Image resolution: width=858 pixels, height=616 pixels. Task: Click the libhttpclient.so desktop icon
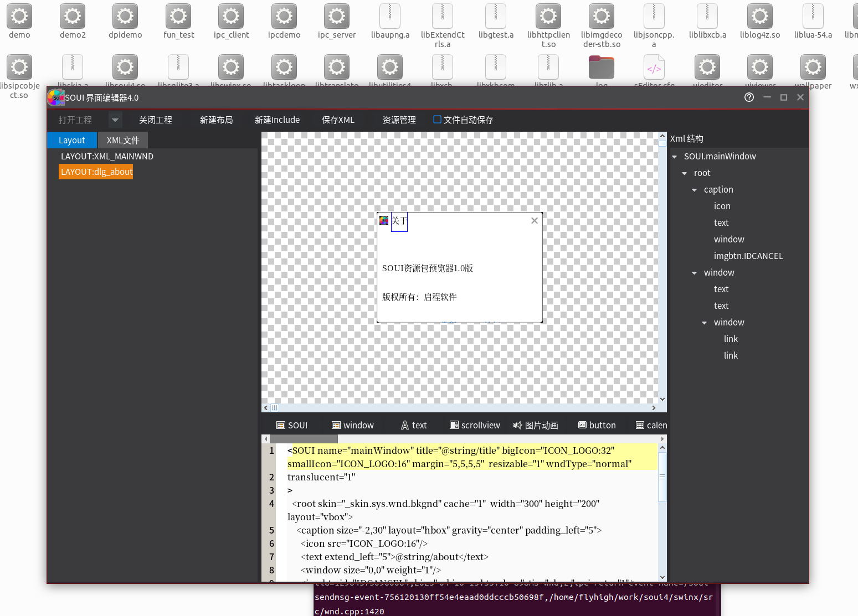tap(548, 16)
